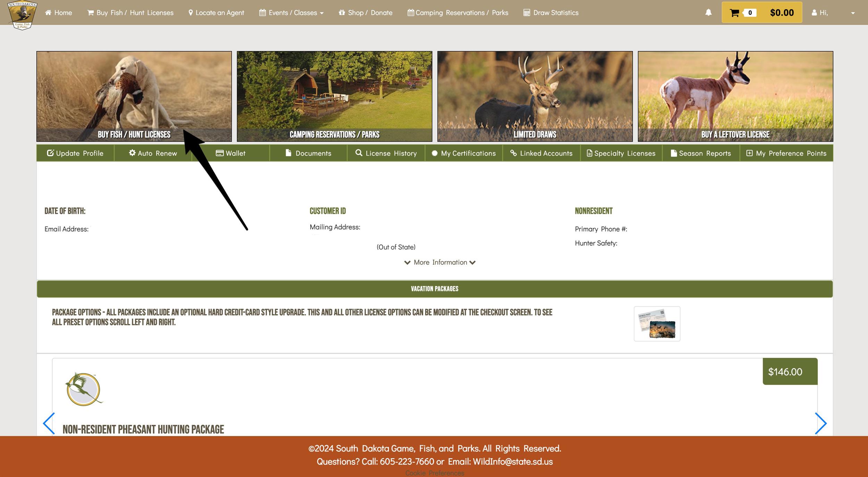
Task: Email WildInfo@state.sd.us via footer link
Action: pyautogui.click(x=513, y=462)
